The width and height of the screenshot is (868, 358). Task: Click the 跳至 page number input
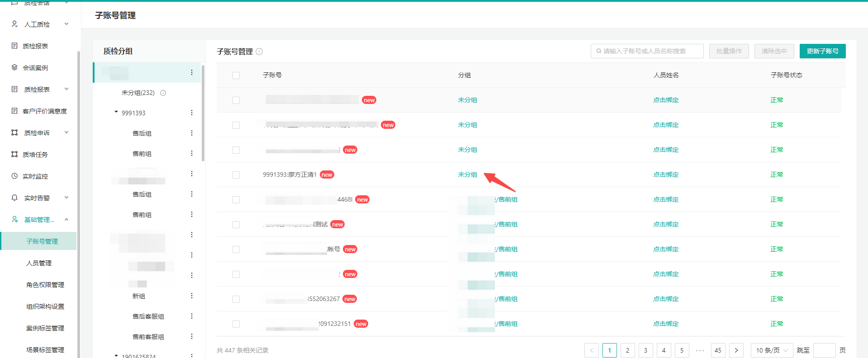[x=824, y=350]
